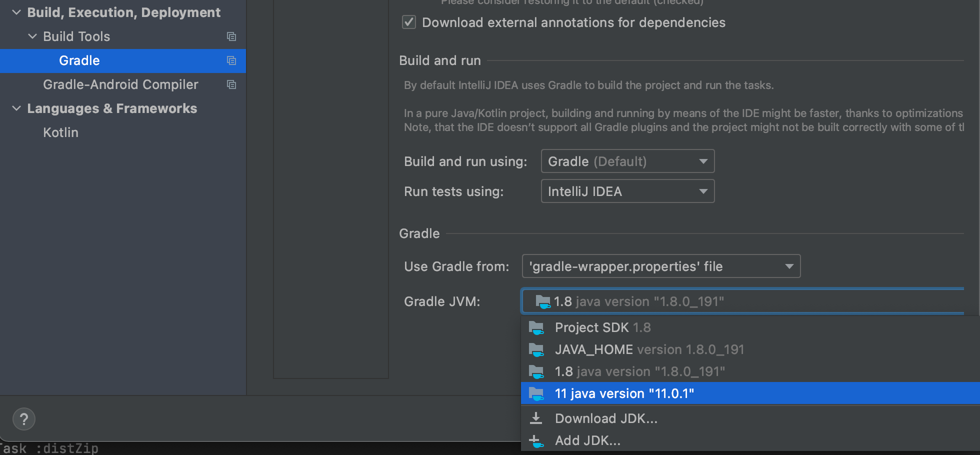980x455 pixels.
Task: Click the Build, Execution, Deployment heading
Action: (123, 12)
